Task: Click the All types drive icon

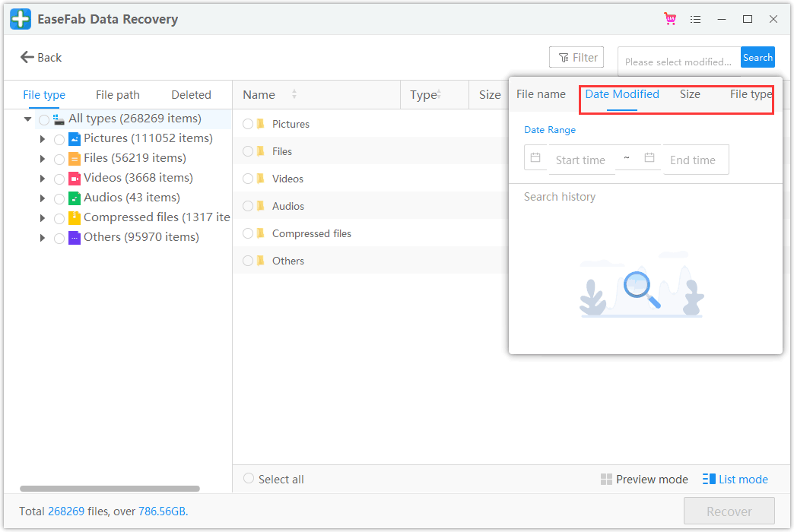Action: tap(59, 119)
